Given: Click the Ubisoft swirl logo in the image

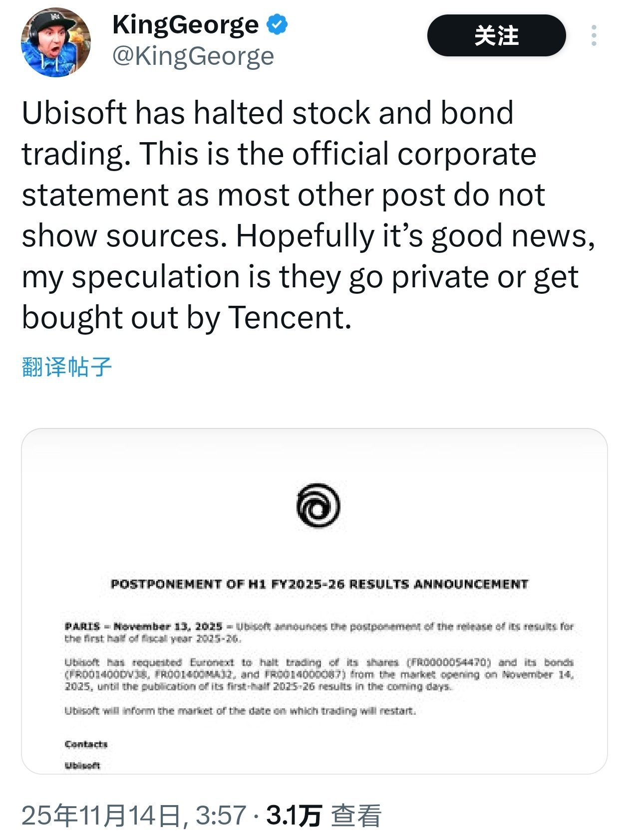Looking at the screenshot, I should (318, 506).
